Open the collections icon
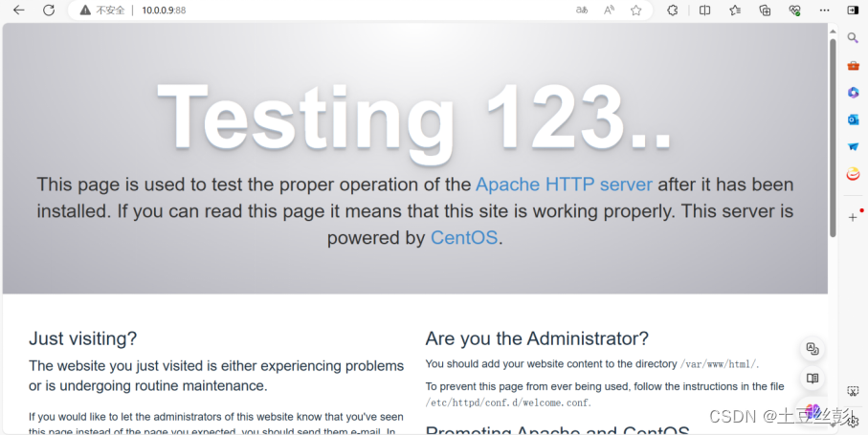This screenshot has height=435, width=868. pos(765,10)
